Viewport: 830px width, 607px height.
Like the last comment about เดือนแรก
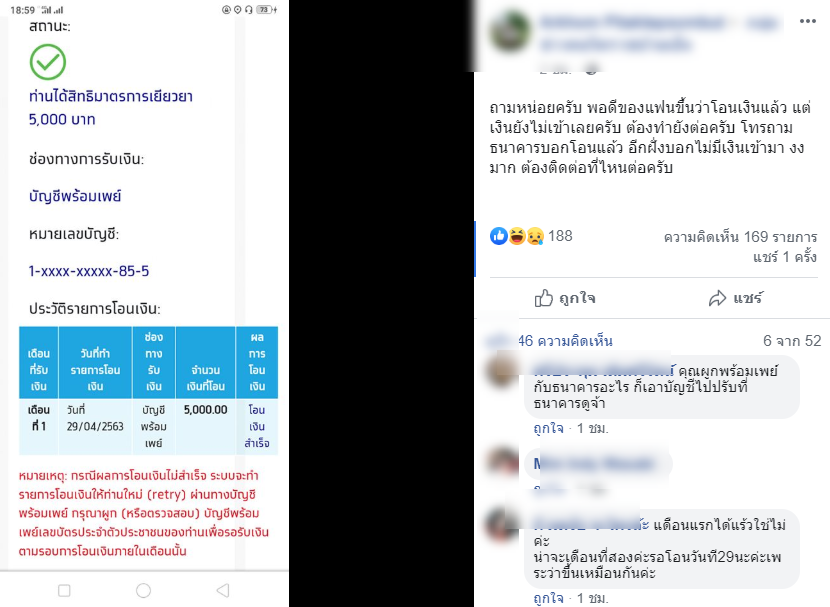tap(548, 598)
